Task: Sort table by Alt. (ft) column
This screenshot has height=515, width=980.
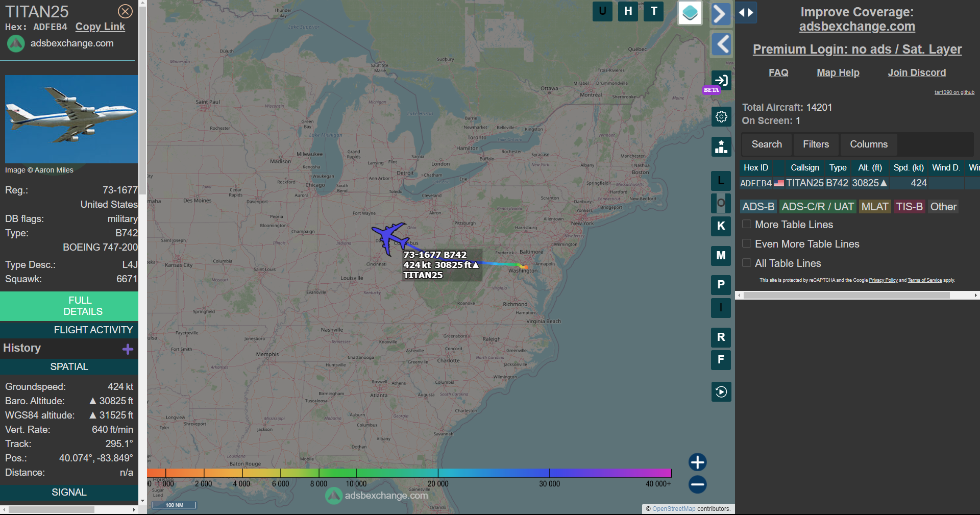Action: (870, 168)
